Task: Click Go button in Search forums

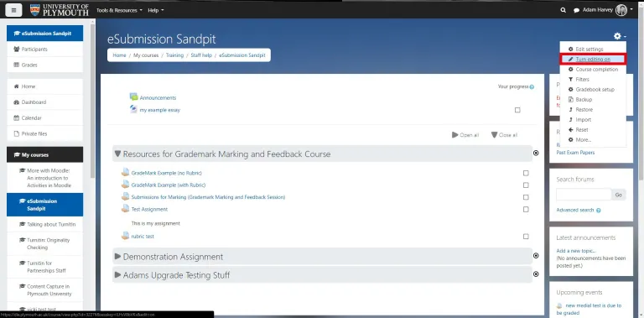Action: click(619, 195)
